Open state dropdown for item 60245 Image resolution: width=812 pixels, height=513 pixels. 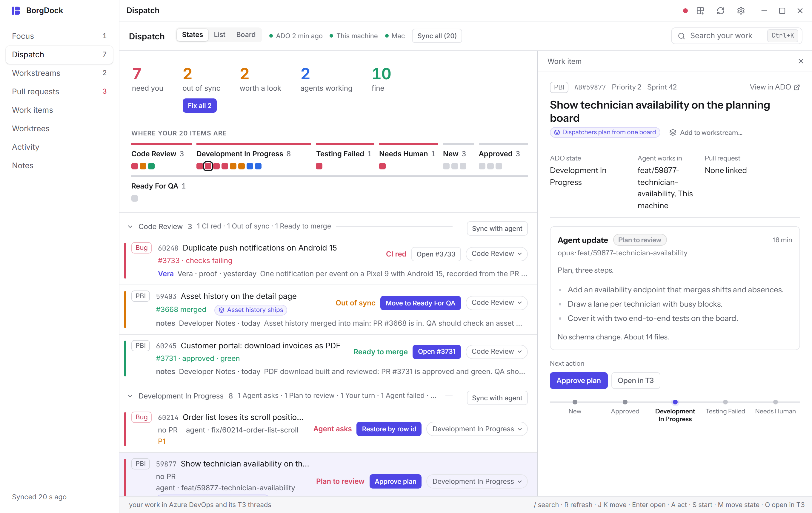[496, 352]
